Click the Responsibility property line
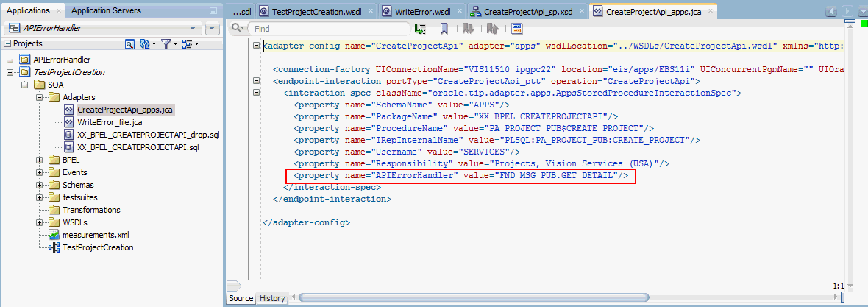 [x=482, y=163]
